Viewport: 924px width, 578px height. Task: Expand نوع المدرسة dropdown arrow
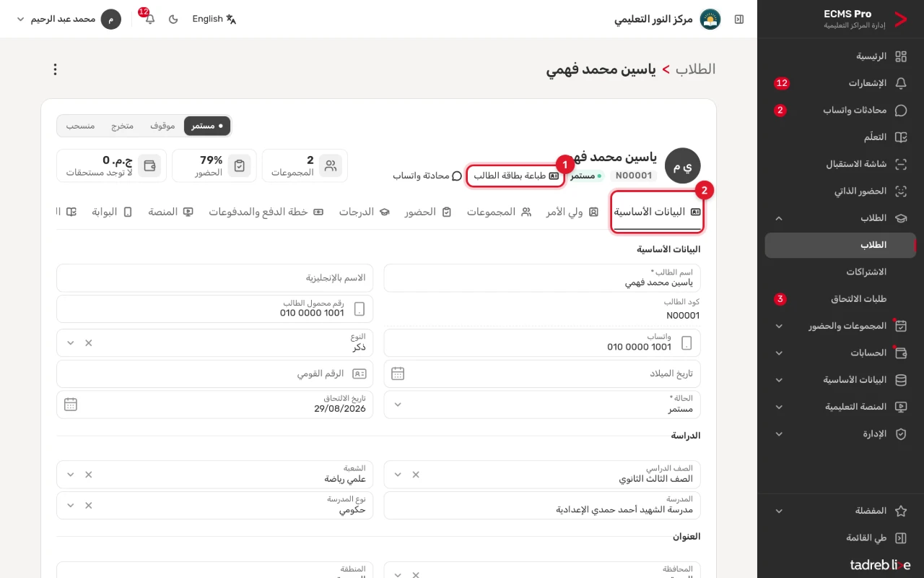70,505
